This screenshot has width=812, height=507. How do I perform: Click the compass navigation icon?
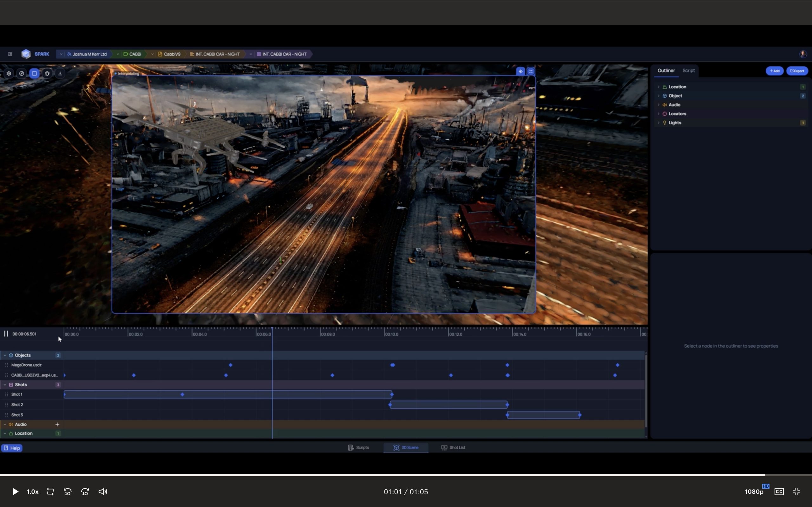[x=22, y=74]
